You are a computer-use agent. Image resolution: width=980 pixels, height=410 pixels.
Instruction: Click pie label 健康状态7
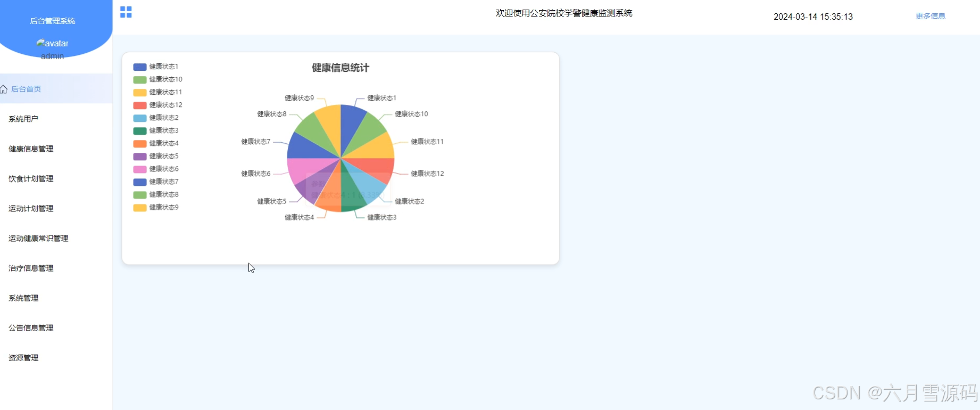[256, 142]
